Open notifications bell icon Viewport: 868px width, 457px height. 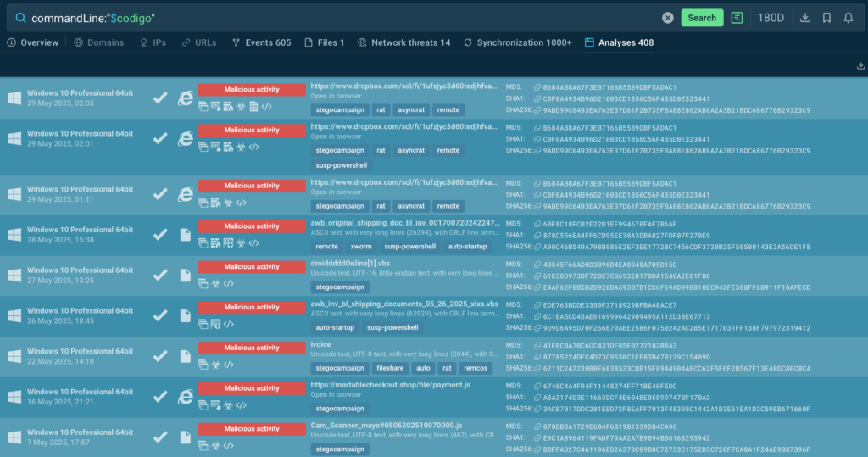tap(849, 18)
